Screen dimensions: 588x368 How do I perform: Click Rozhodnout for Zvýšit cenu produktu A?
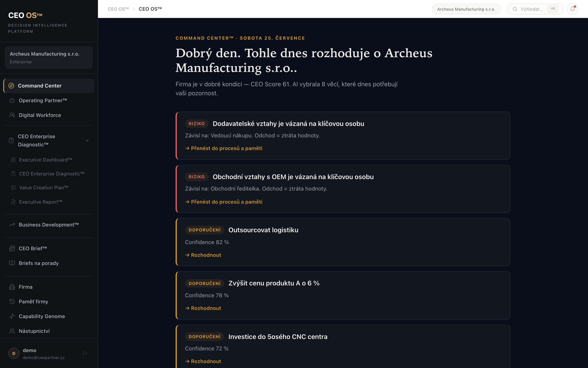[x=203, y=308]
